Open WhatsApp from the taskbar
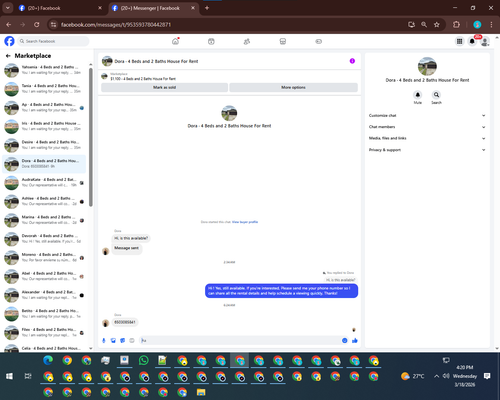This screenshot has height=400, width=500. (143, 360)
